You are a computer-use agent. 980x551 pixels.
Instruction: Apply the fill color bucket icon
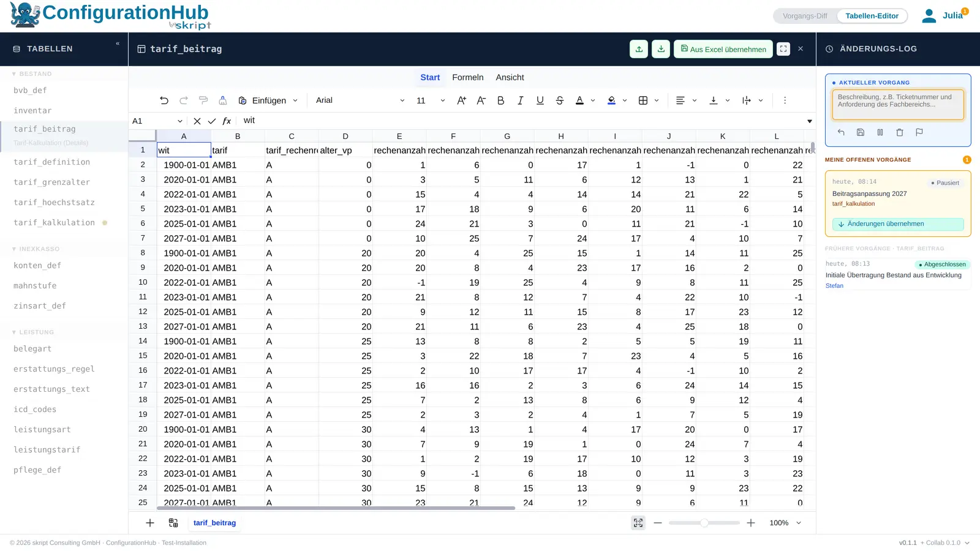click(x=611, y=100)
